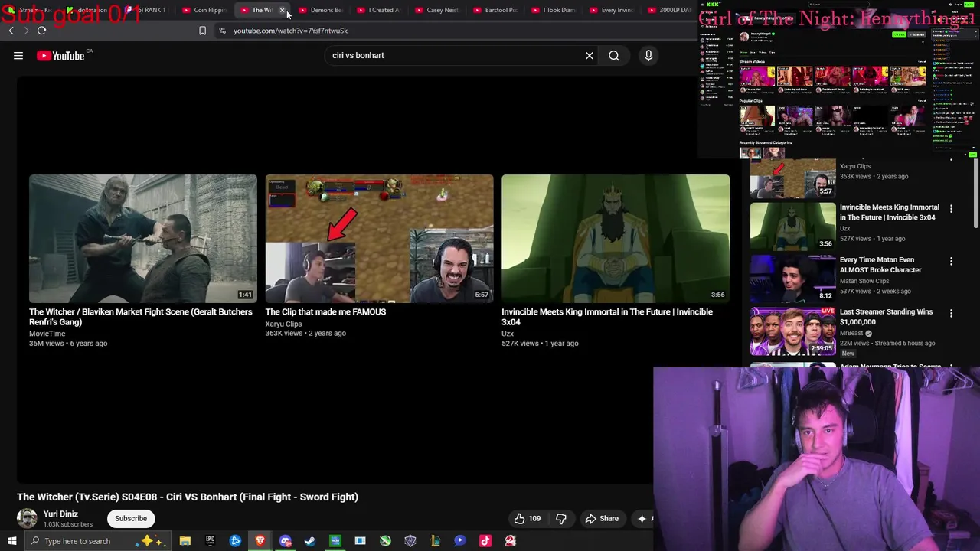Open League of Legends taskbar icon
Viewport: 980px width, 551px height.
coord(435,541)
